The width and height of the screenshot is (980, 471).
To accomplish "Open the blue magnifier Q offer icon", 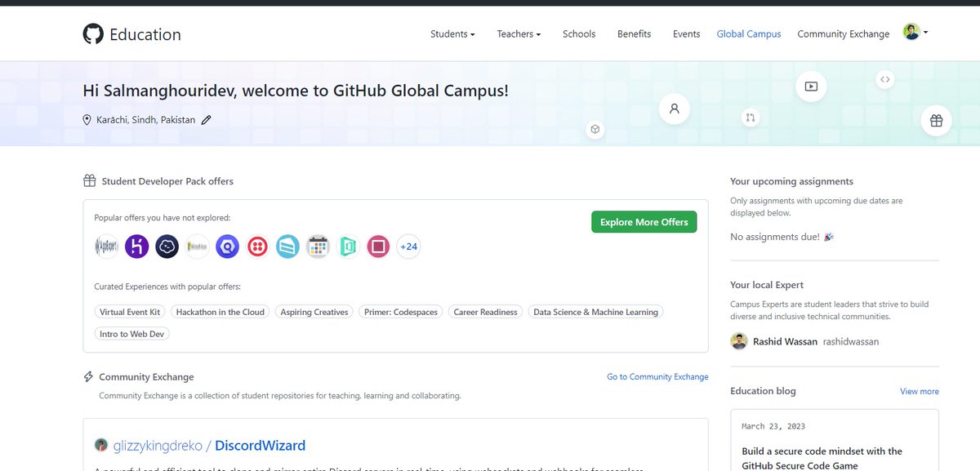I will point(227,247).
